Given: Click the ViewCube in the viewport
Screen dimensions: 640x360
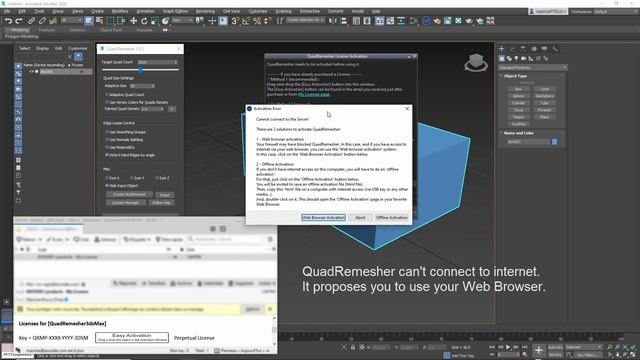Looking at the screenshot, I should (x=476, y=62).
